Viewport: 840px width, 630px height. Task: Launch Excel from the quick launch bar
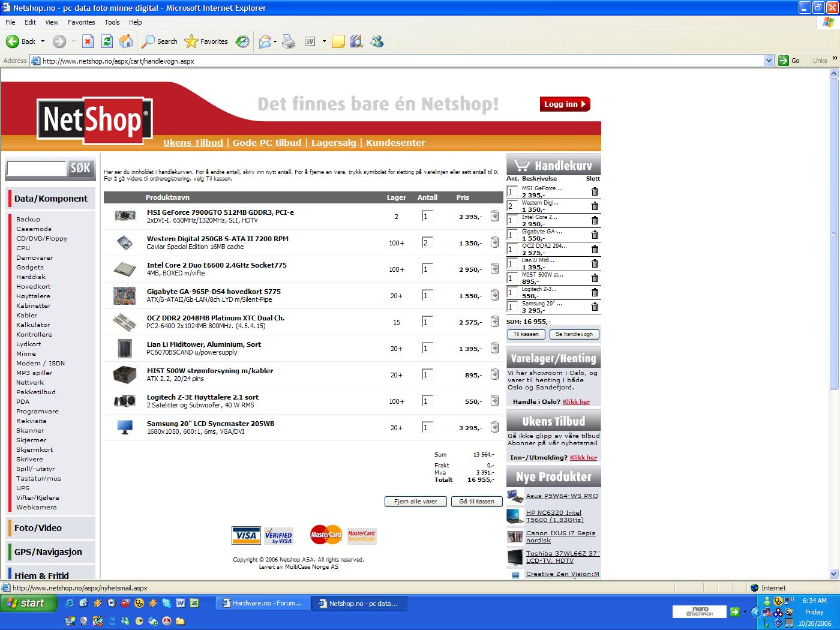coord(194,603)
